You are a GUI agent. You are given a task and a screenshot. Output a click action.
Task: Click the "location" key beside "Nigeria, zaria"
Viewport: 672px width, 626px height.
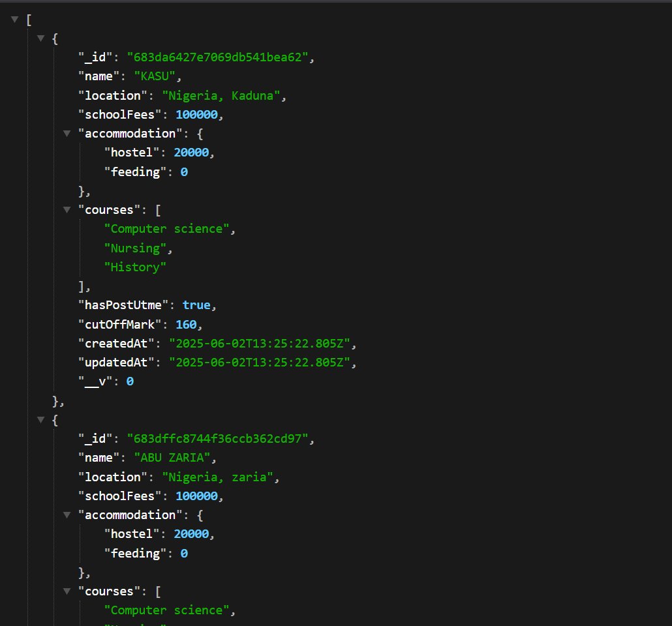point(113,477)
